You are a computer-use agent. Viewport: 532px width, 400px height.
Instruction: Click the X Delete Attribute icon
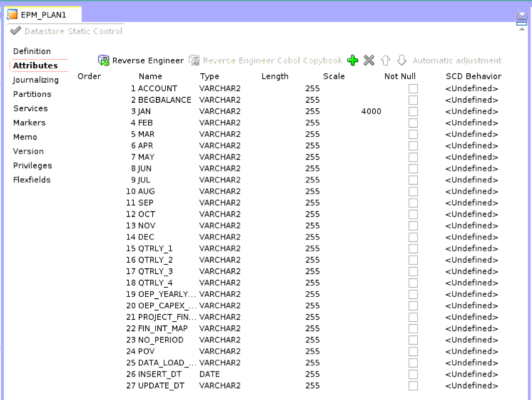[x=369, y=61]
